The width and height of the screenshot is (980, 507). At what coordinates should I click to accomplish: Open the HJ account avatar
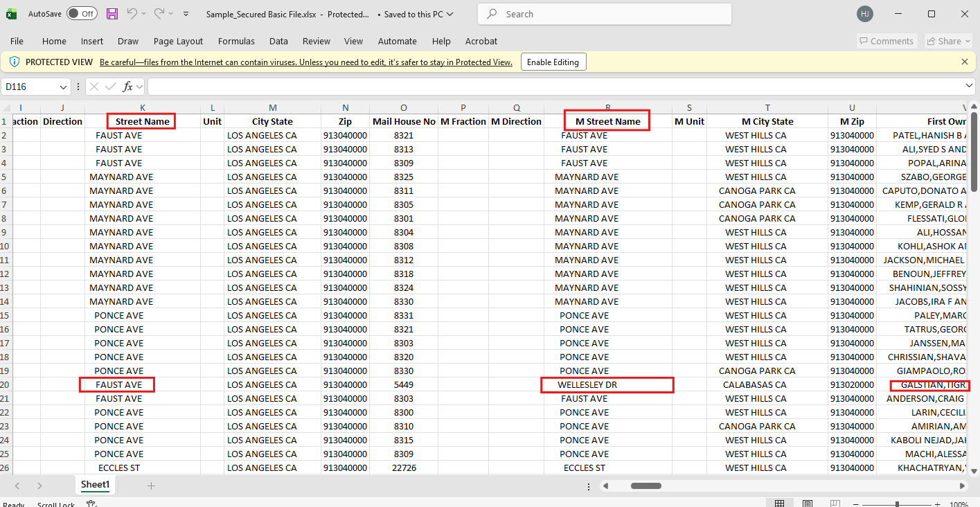pyautogui.click(x=864, y=14)
